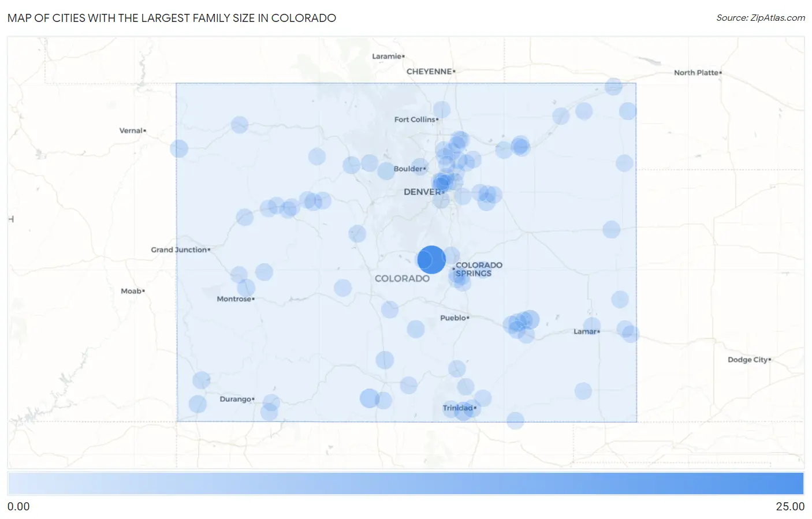The width and height of the screenshot is (812, 519).
Task: Click the Grand Junction city label
Action: click(179, 249)
